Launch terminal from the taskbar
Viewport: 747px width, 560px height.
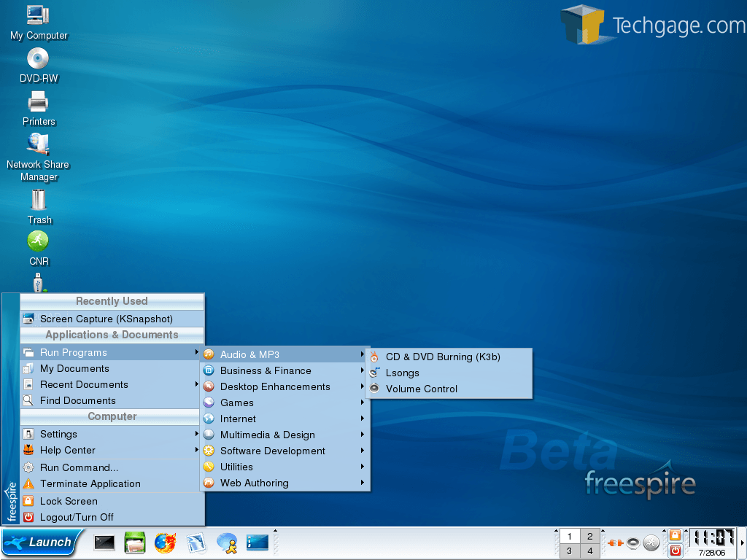[104, 542]
